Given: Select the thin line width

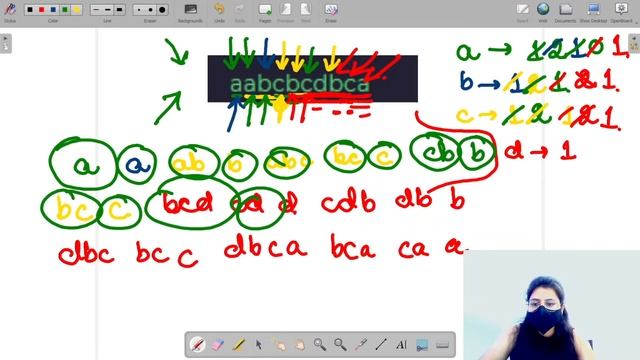Looking at the screenshot, I should pyautogui.click(x=96, y=10).
